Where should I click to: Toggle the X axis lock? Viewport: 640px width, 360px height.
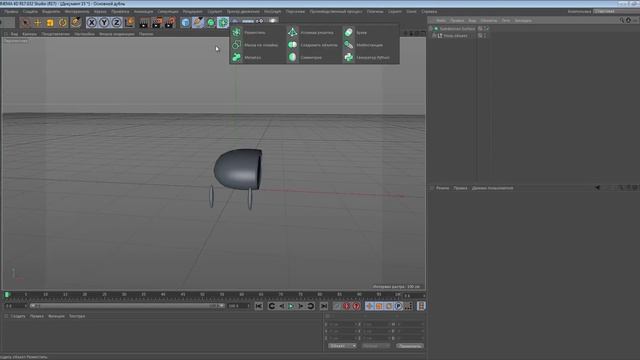92,22
